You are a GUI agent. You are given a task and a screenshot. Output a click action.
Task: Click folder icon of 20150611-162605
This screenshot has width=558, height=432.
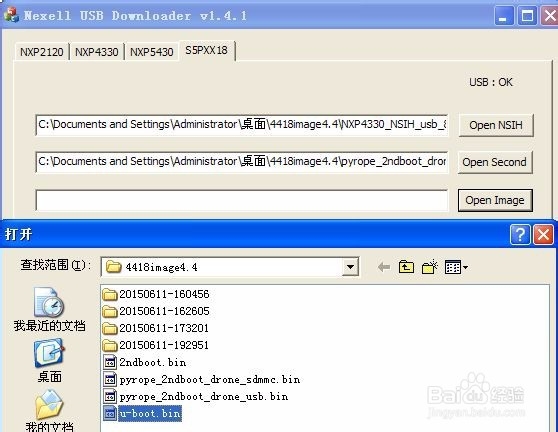coord(110,312)
